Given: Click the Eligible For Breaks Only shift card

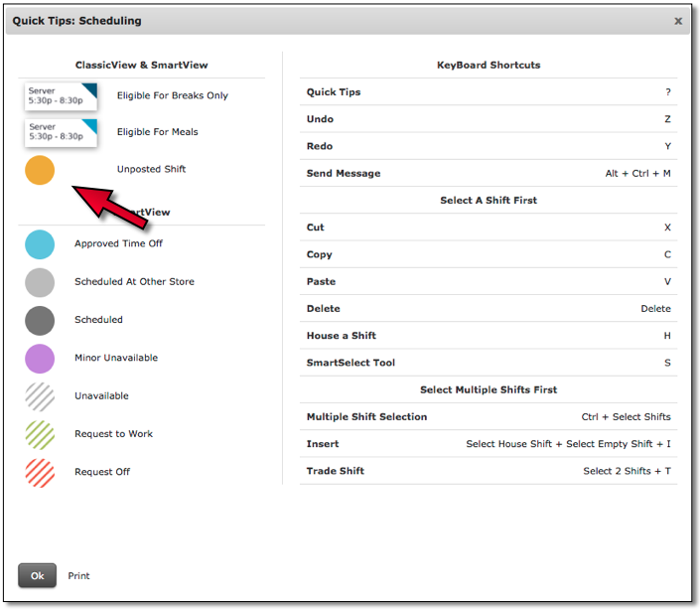Looking at the screenshot, I should (x=61, y=96).
